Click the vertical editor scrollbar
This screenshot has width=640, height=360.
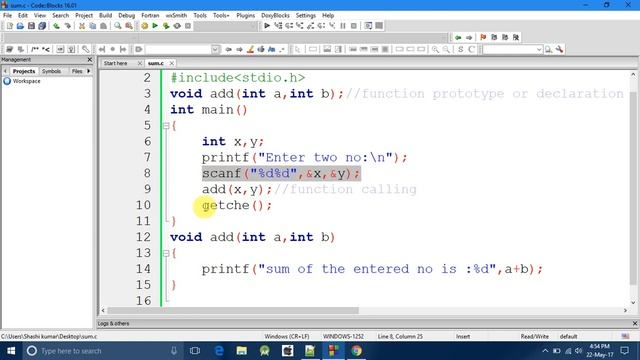(x=633, y=188)
